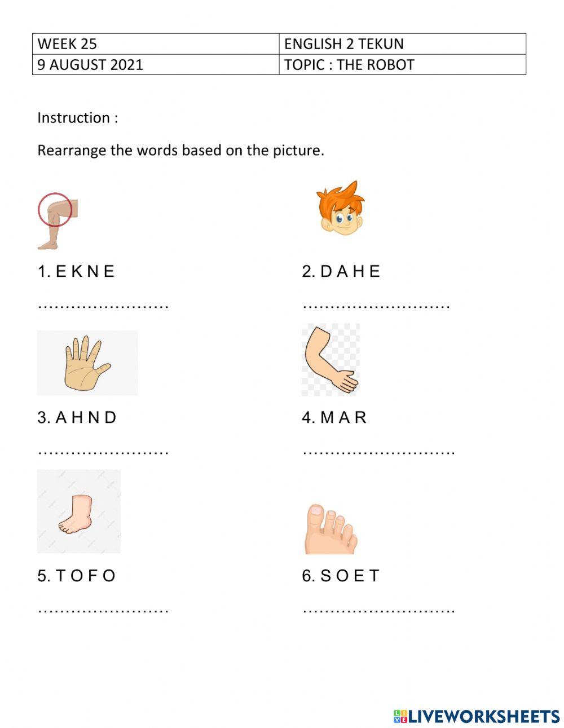Click the TOPIC : THE ROBOT cell

tap(402, 64)
